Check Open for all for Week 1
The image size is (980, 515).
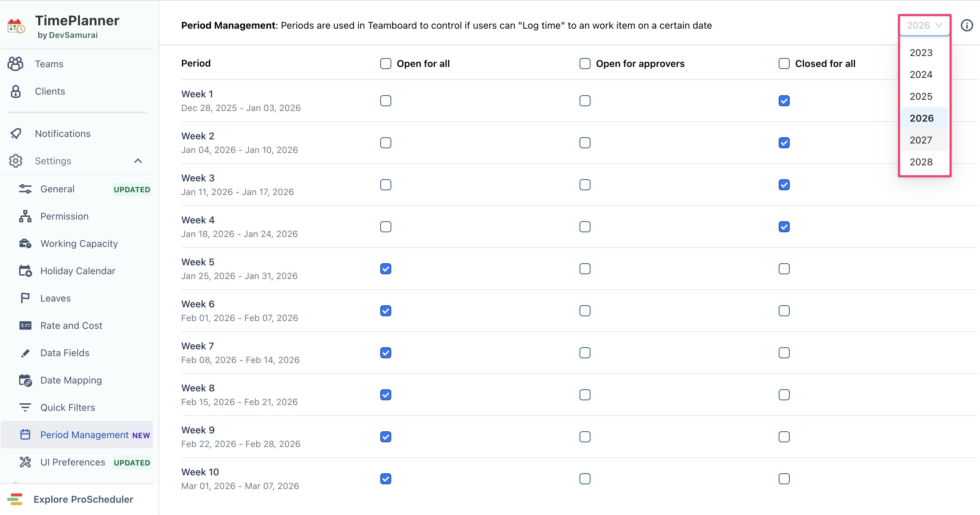coord(385,101)
